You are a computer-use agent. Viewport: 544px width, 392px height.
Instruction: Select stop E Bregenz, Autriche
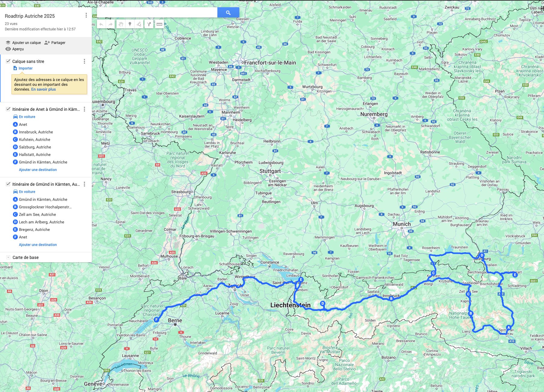coord(31,229)
